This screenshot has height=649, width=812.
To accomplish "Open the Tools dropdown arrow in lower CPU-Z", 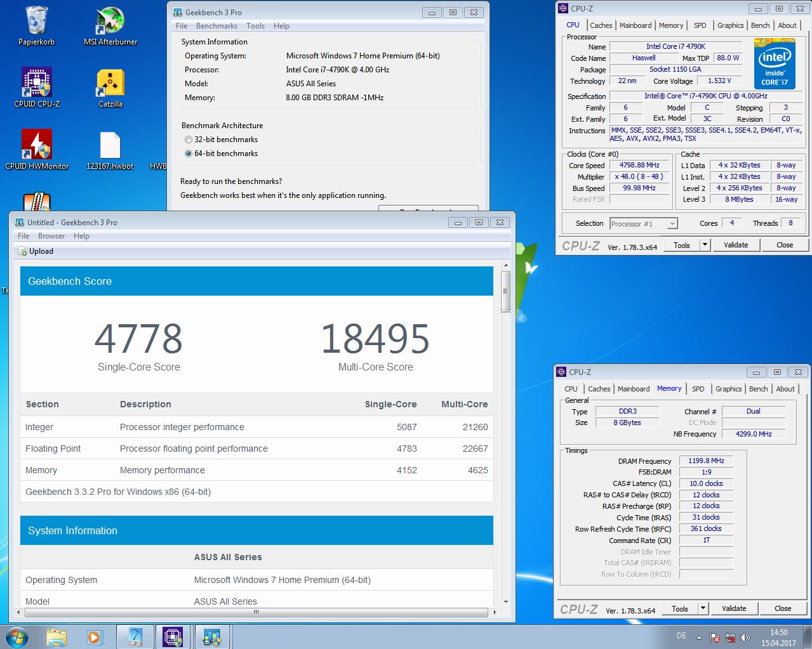I will [703, 608].
